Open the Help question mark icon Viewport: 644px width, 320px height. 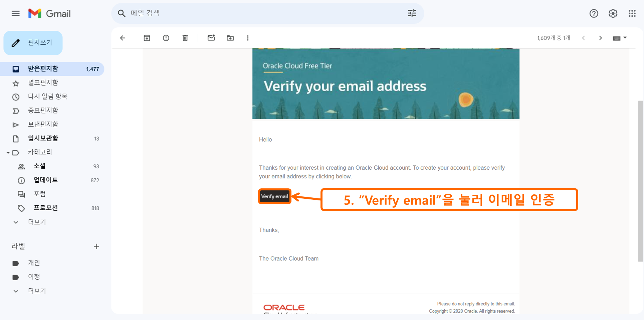(594, 13)
